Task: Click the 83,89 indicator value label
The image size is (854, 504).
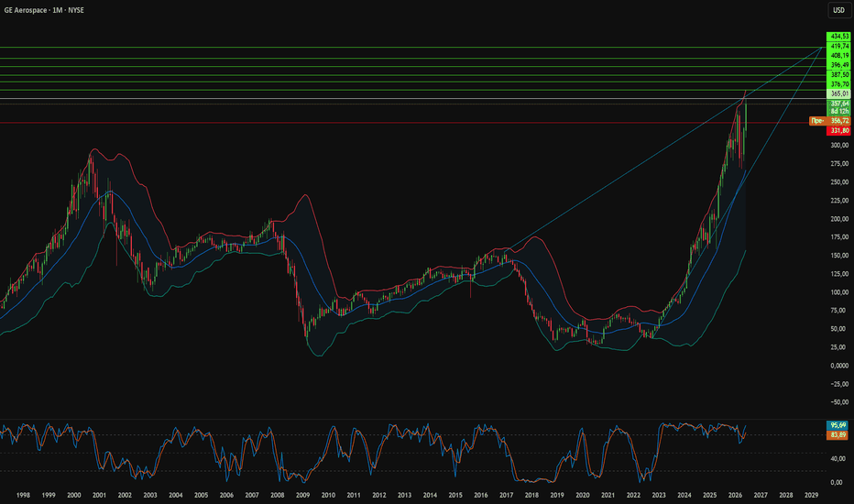Action: (838, 434)
